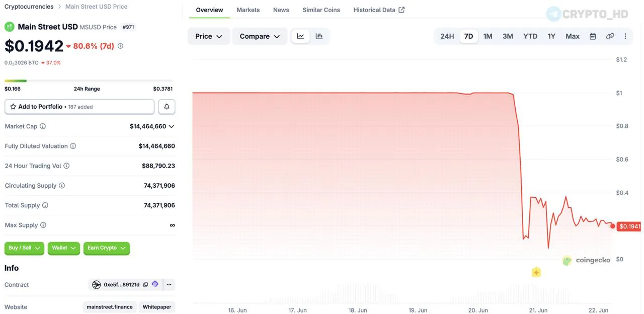Click the purple wallet icon beside contract
644x314 pixels.
[155, 284]
